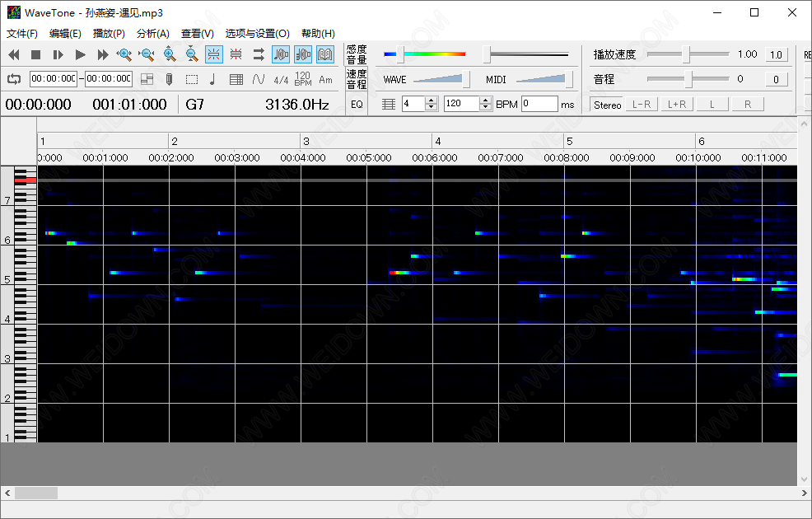Switch to the 感度音量 tab
Image resolution: width=812 pixels, height=519 pixels.
tap(357, 54)
